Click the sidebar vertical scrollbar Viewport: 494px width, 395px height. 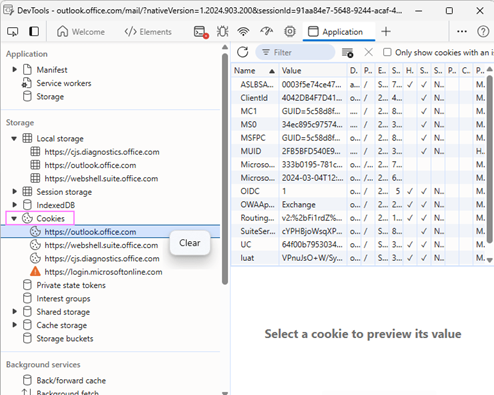[x=225, y=168]
